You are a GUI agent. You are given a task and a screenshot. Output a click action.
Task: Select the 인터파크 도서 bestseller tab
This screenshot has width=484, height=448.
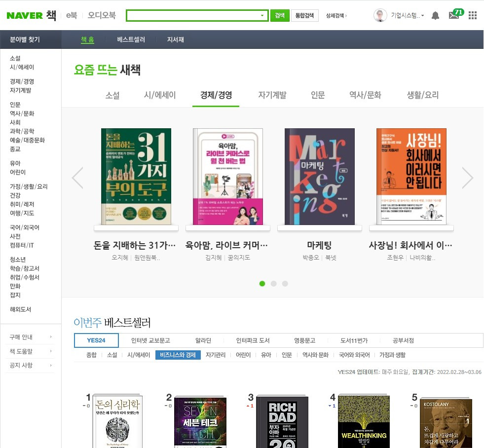pos(253,340)
